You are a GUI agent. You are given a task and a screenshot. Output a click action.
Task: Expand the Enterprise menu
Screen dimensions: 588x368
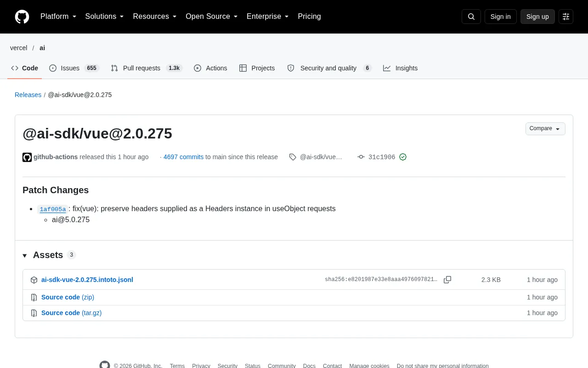pos(268,17)
